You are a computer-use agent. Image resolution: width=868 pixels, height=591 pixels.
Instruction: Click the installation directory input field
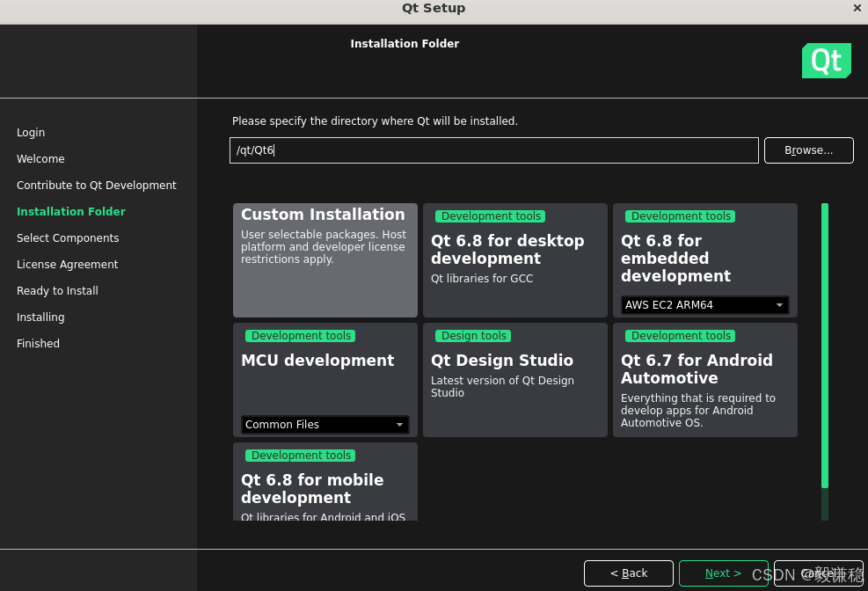coord(493,150)
